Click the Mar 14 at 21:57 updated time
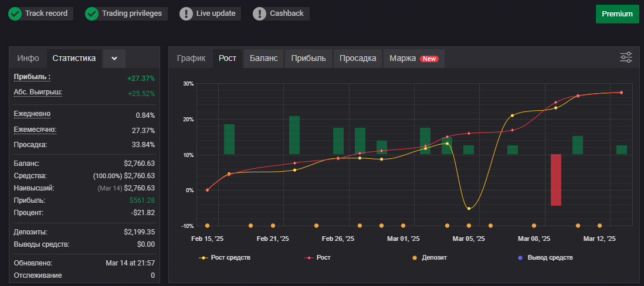 click(130, 263)
